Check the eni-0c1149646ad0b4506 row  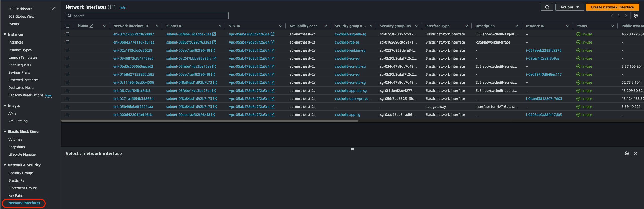[x=67, y=82]
